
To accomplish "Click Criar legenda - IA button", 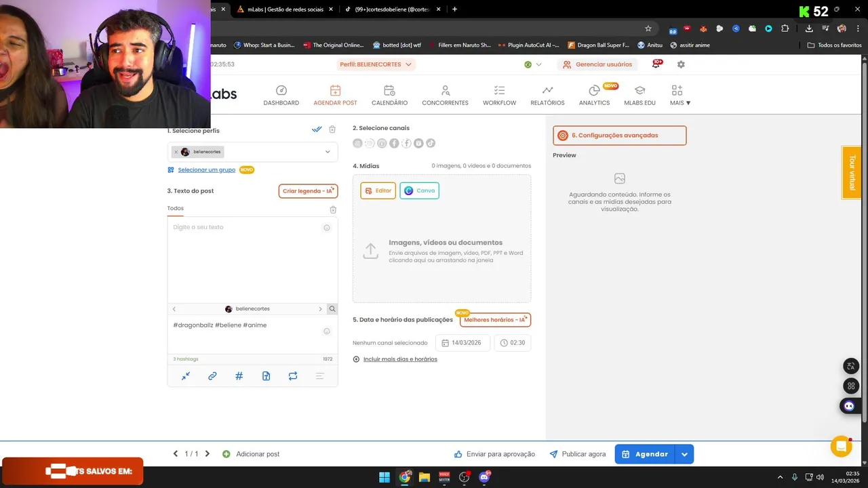I will coord(308,191).
